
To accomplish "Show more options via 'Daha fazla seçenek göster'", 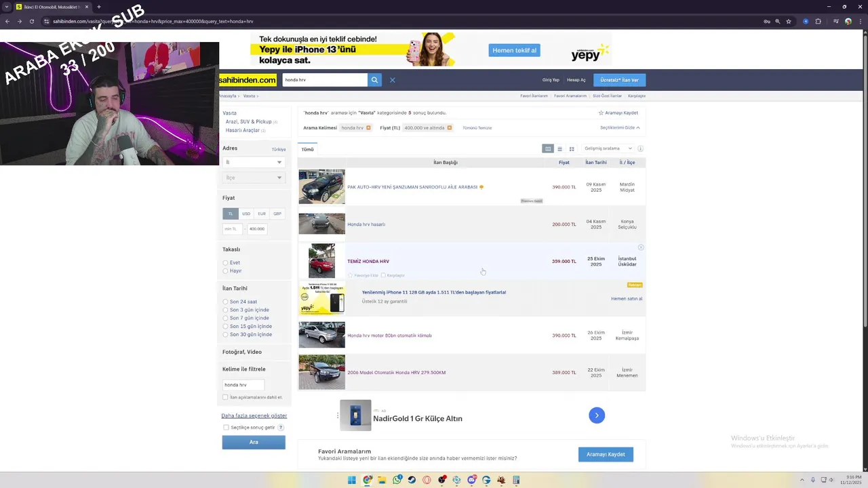I will pyautogui.click(x=254, y=415).
